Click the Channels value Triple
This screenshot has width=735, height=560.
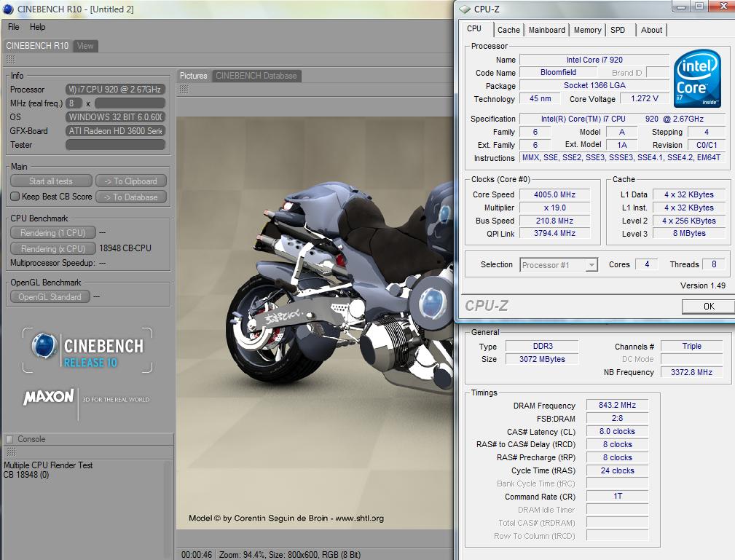click(691, 346)
